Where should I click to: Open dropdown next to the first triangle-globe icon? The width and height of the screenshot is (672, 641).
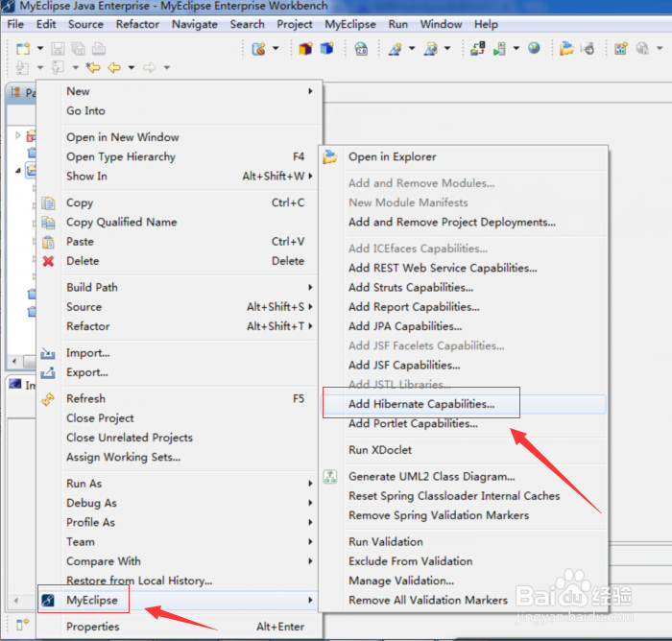click(412, 48)
